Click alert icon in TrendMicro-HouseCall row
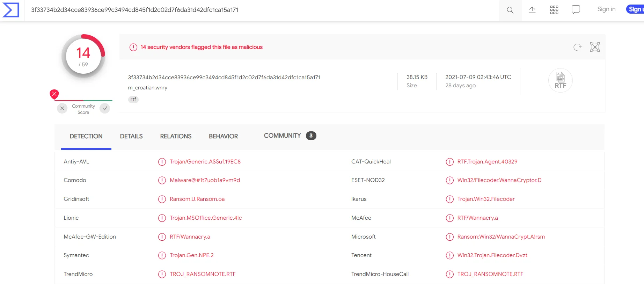The height and width of the screenshot is (284, 644). point(450,274)
